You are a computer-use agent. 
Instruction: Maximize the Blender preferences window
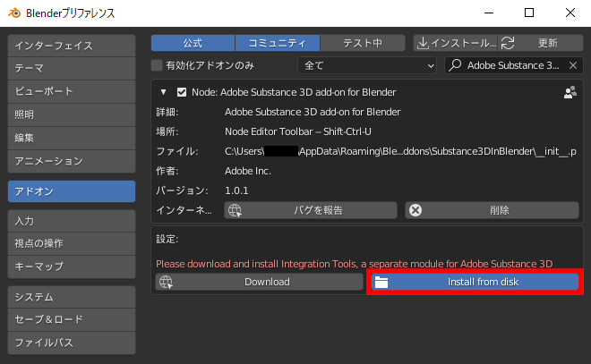tap(529, 13)
